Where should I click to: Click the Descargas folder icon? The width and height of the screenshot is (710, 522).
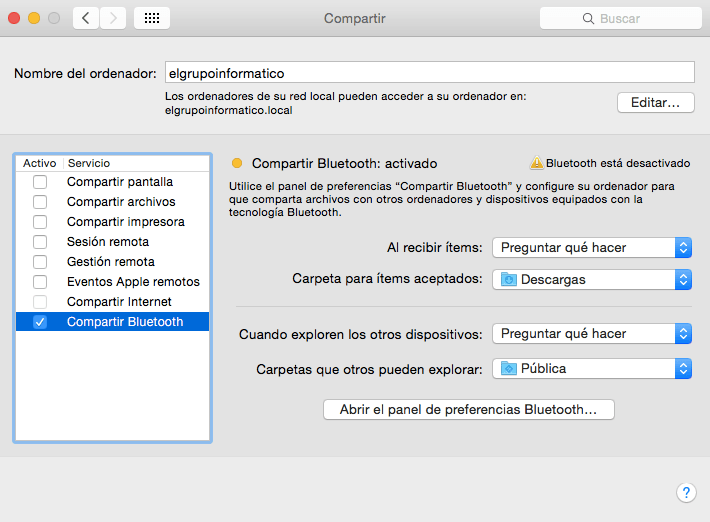509,279
